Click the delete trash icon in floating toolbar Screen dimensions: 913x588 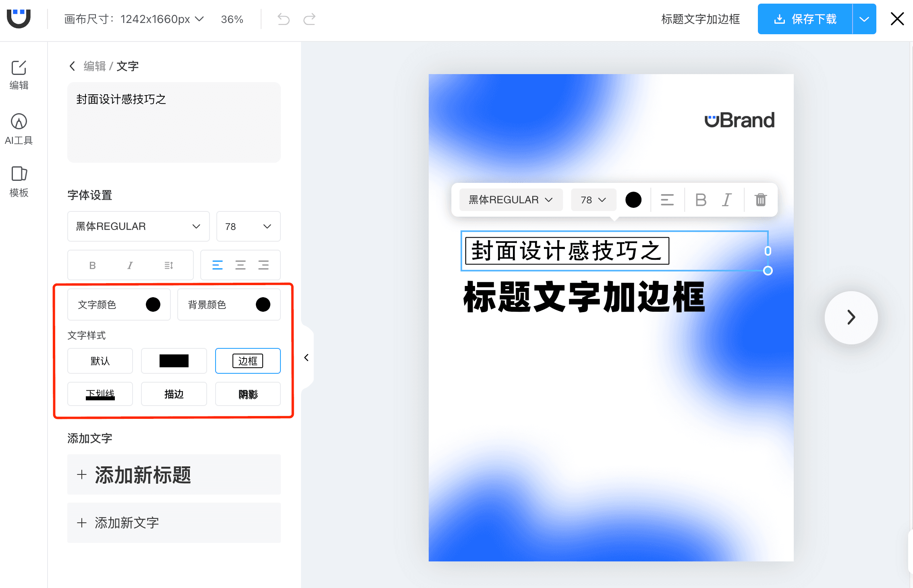coord(761,200)
